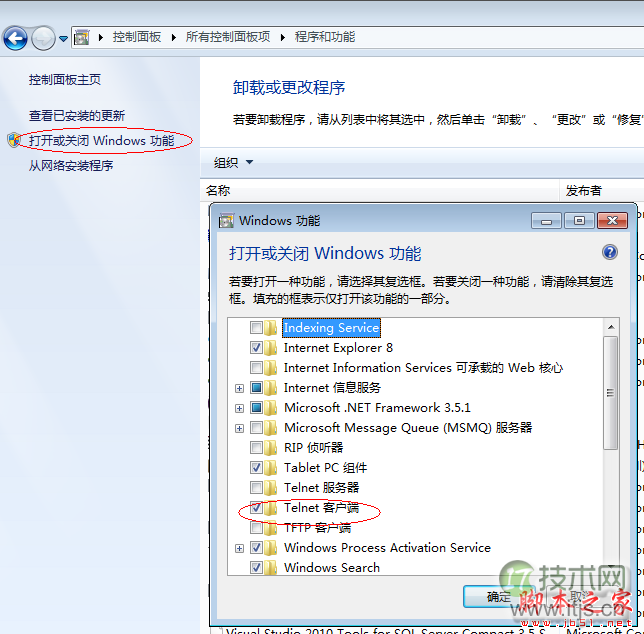Expand the Internet 信息服务 tree node
644x634 pixels.
coord(239,388)
